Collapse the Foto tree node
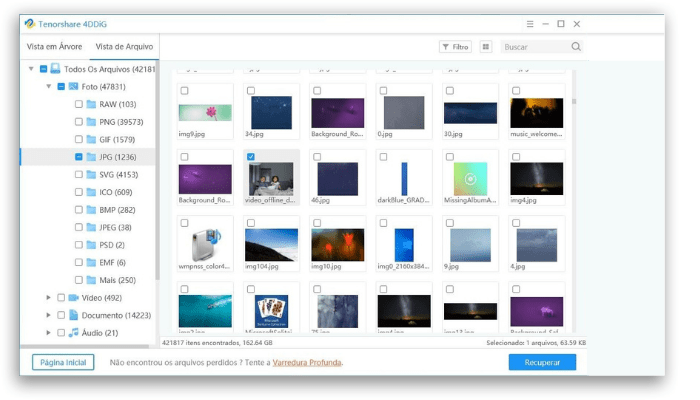The width and height of the screenshot is (700, 400). pyautogui.click(x=49, y=86)
